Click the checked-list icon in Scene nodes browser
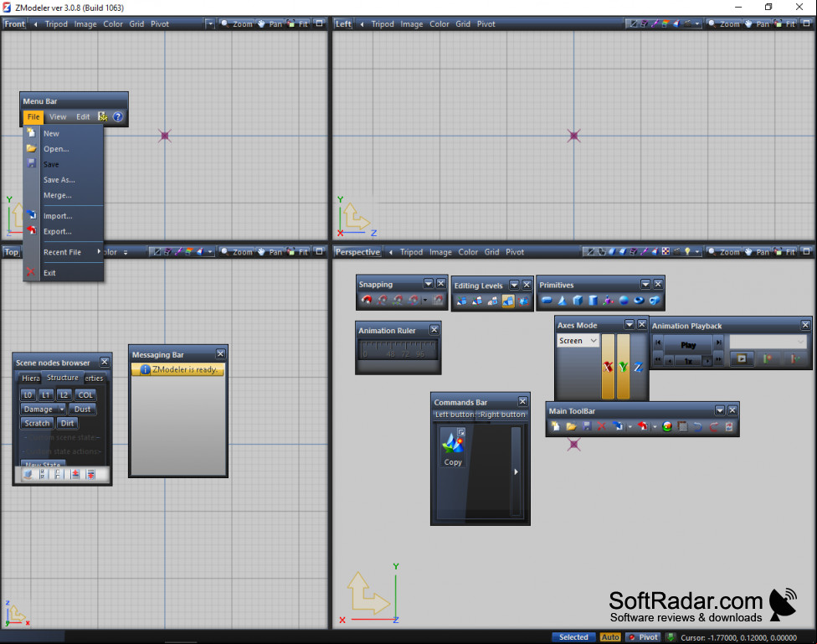Screen dimensions: 817x644 coord(43,474)
